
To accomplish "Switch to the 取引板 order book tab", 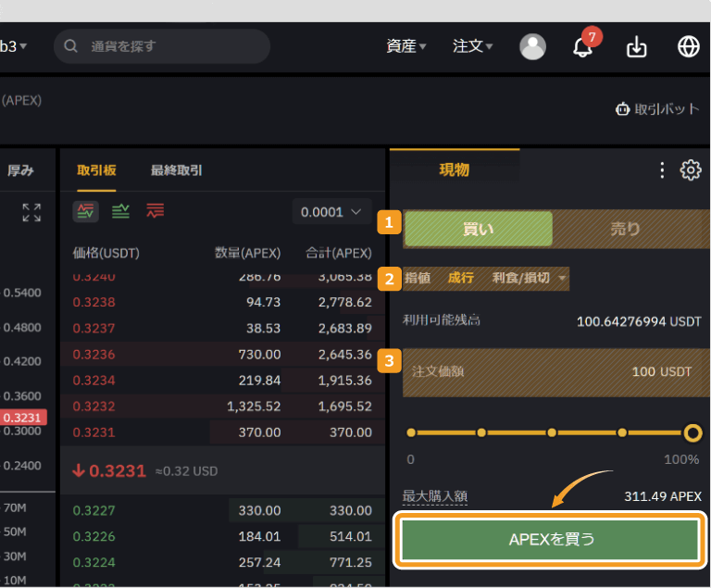I will pos(96,170).
